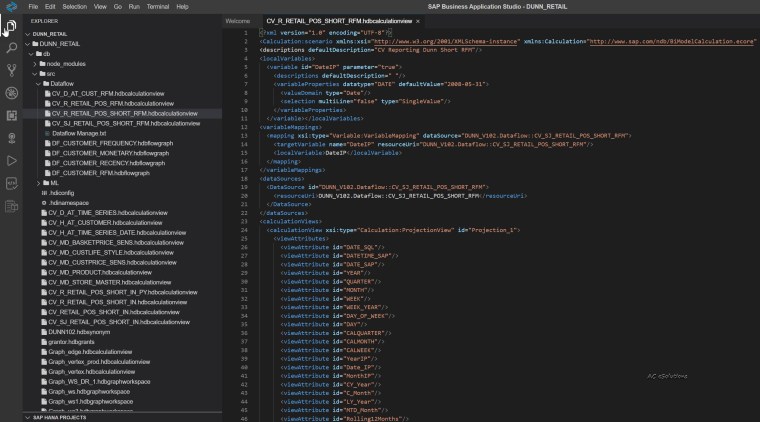Collapse the Dataflow folder
Screen dimensions: 760x422
(61, 83)
